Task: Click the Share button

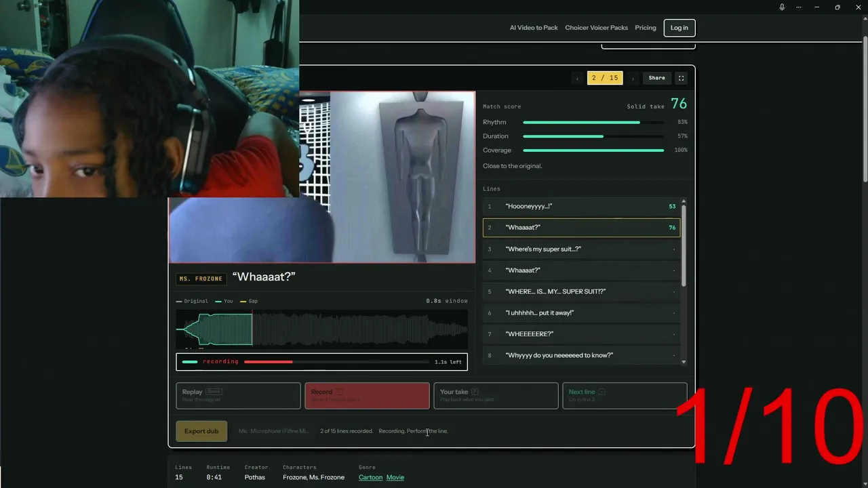Action: click(x=656, y=78)
